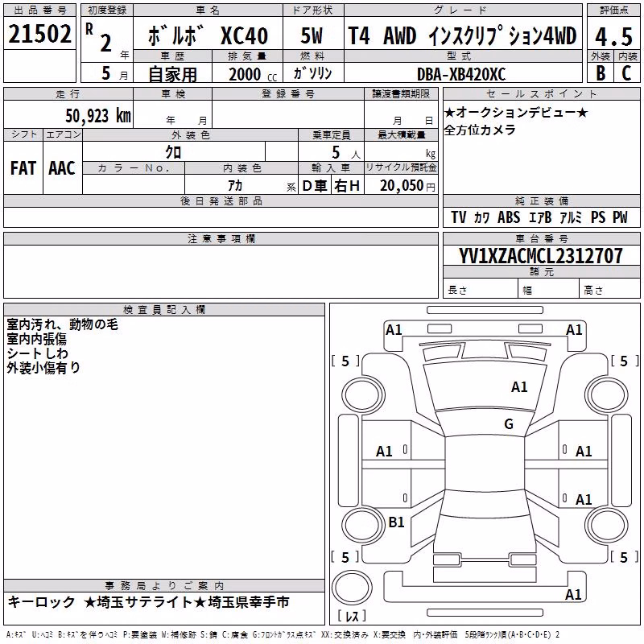Click the キーロック notice text
Viewport: 644px width, 644px height.
(x=42, y=602)
